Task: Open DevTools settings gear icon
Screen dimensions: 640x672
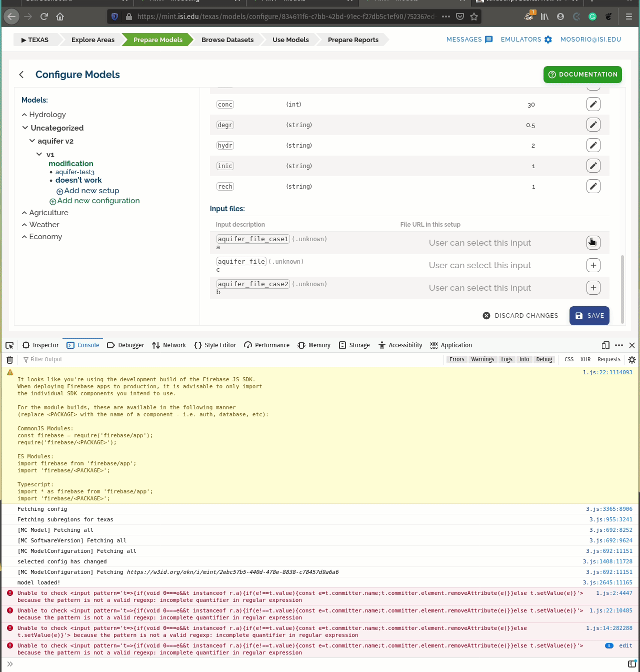Action: click(x=631, y=359)
